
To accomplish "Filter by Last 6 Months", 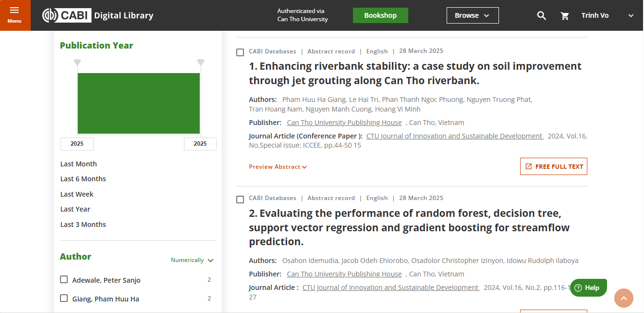I will coord(83,179).
